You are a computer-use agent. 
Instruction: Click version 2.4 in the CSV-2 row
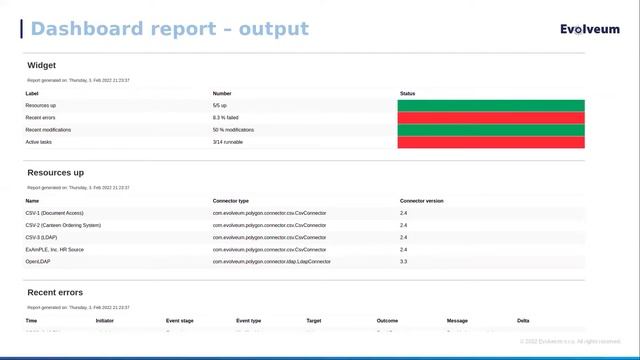[403, 225]
